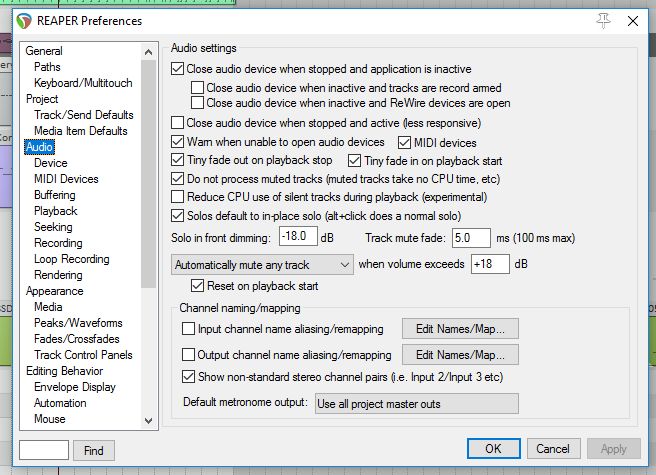The image size is (656, 475).
Task: Open the Envelope Display page
Action: tap(75, 387)
